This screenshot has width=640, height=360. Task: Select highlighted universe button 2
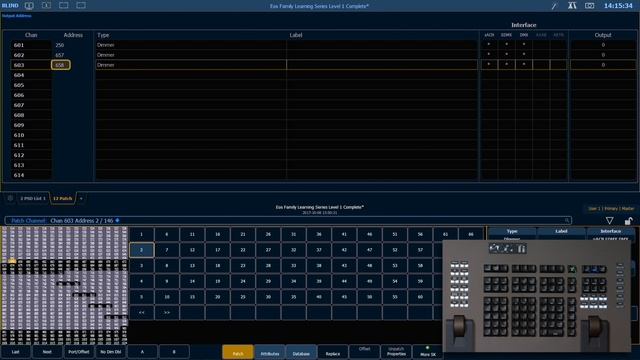(x=142, y=250)
